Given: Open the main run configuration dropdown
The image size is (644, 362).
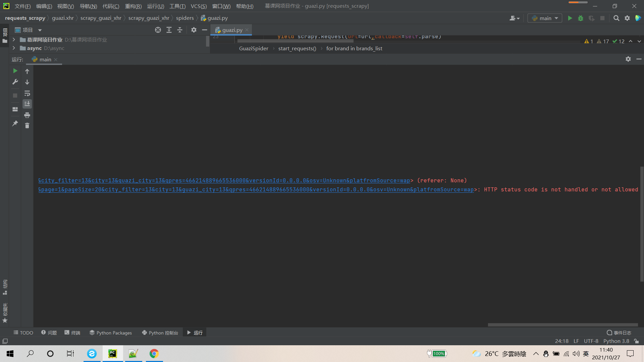Looking at the screenshot, I should pos(545,18).
